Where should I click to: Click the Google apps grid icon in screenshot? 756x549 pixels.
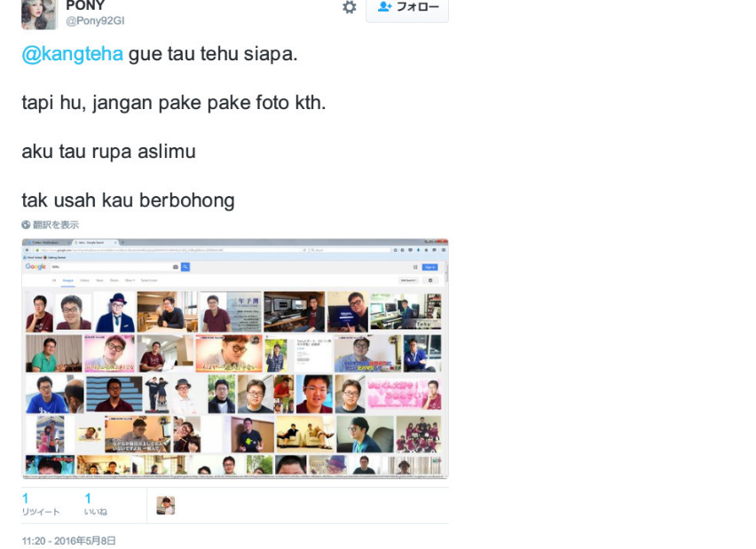tap(415, 267)
